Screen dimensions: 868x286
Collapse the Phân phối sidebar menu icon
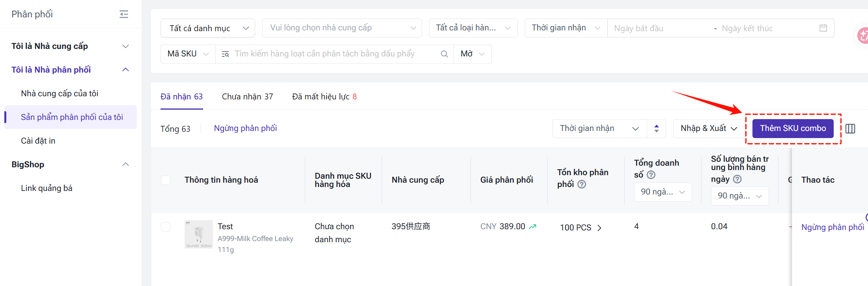(124, 14)
